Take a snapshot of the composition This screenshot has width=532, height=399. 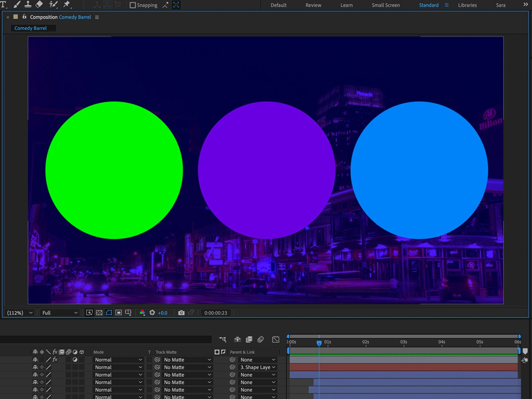181,312
